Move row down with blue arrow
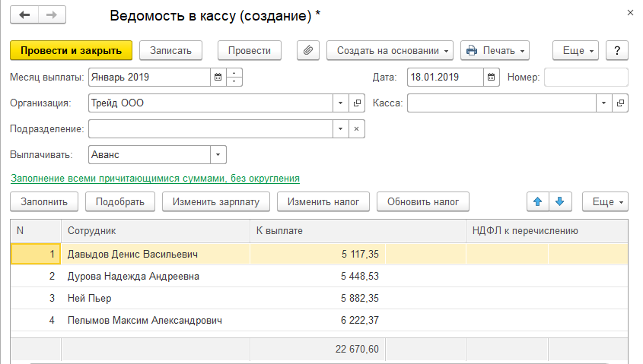Image resolution: width=643 pixels, height=364 pixels. [560, 201]
